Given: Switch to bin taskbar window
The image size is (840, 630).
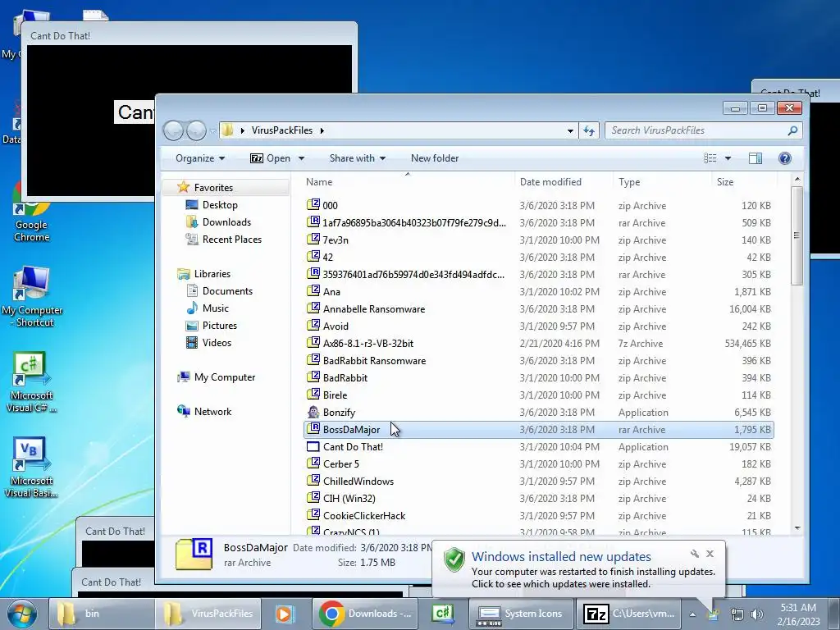Looking at the screenshot, I should coord(102,614).
